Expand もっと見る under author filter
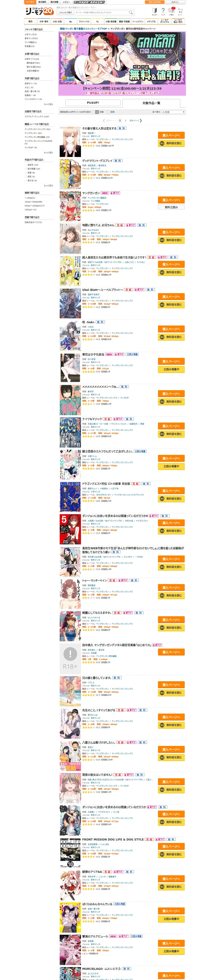This screenshot has height=980, width=210. click(48, 104)
